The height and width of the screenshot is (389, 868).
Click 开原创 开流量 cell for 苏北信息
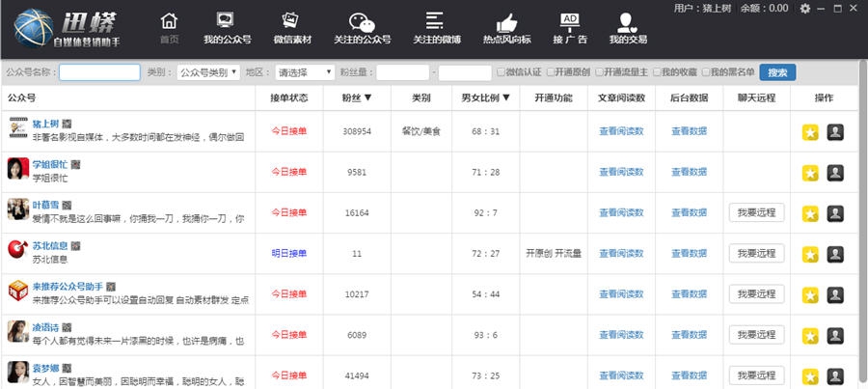coord(554,254)
